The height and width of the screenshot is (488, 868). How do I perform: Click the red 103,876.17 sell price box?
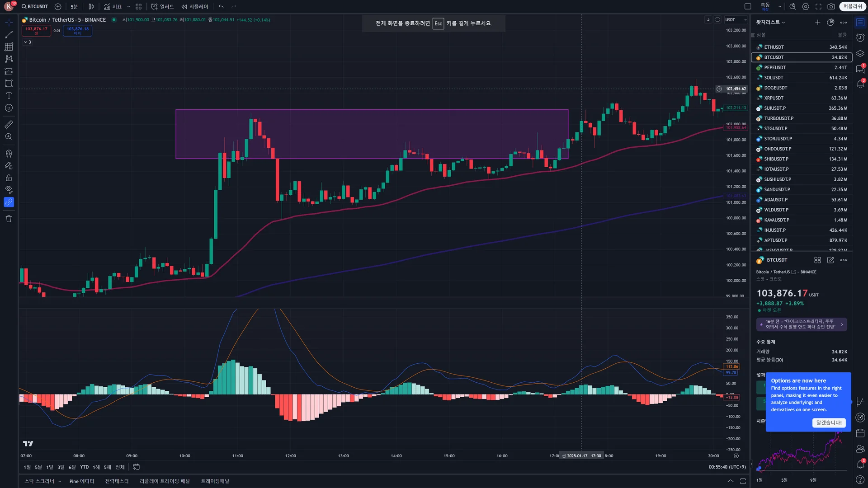[x=36, y=30]
